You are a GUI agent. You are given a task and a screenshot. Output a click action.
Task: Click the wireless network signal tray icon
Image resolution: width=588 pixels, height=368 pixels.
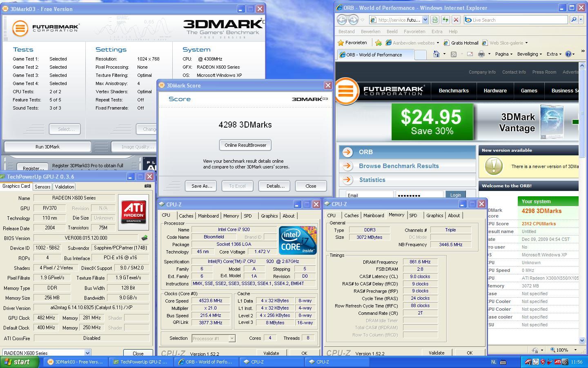point(565,362)
